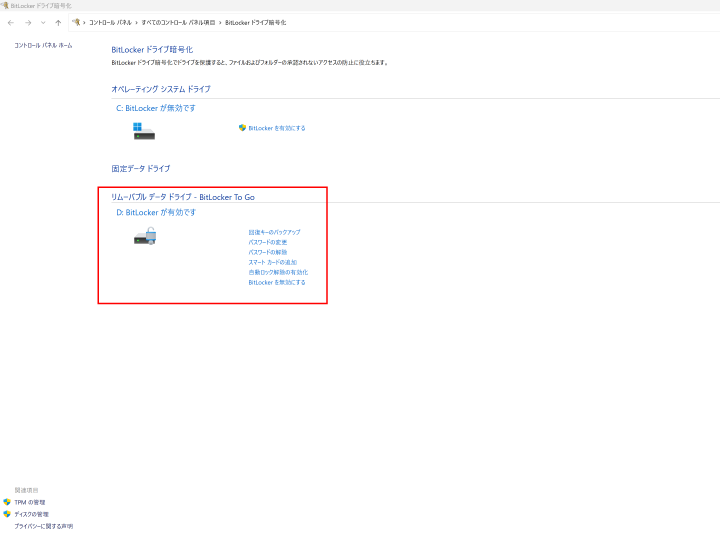The image size is (720, 540).
Task: Click スマート カードの追加 link
Action: (272, 262)
